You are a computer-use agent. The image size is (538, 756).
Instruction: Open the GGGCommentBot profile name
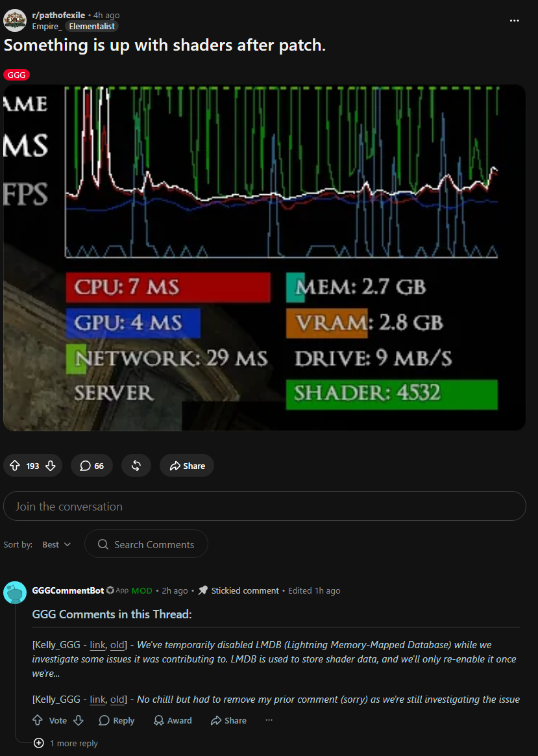pos(68,590)
